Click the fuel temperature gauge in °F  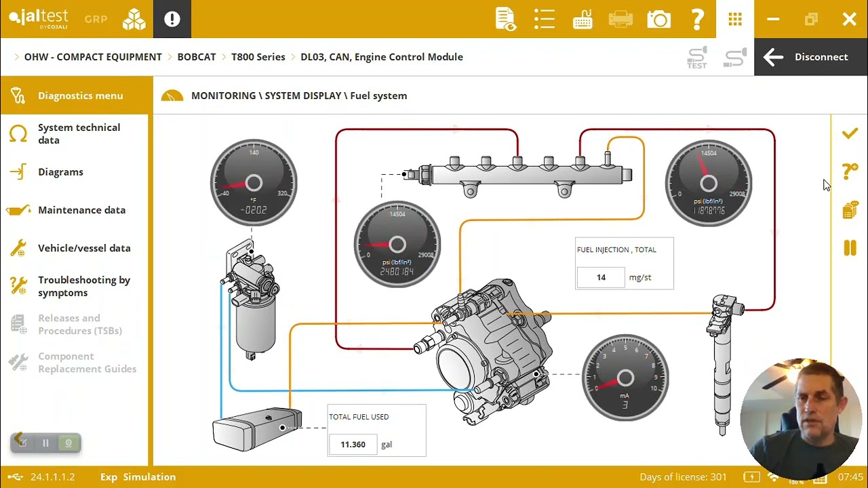(254, 183)
